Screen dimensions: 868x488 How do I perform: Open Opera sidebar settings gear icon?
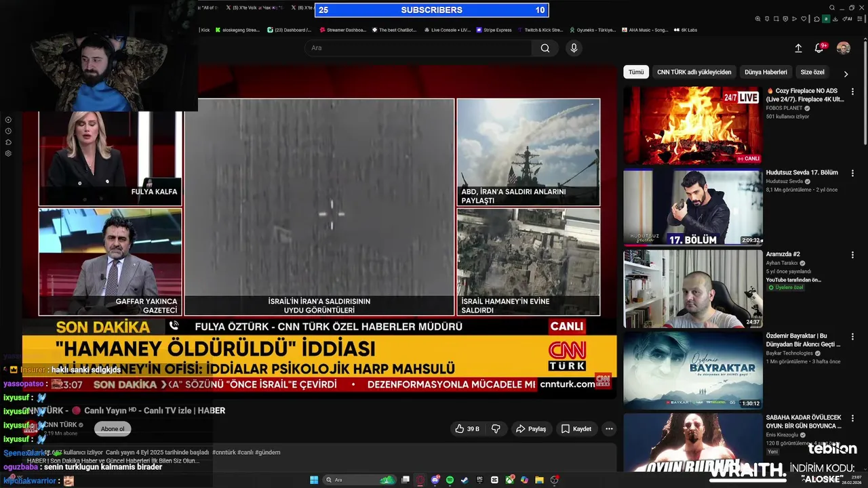tap(8, 153)
